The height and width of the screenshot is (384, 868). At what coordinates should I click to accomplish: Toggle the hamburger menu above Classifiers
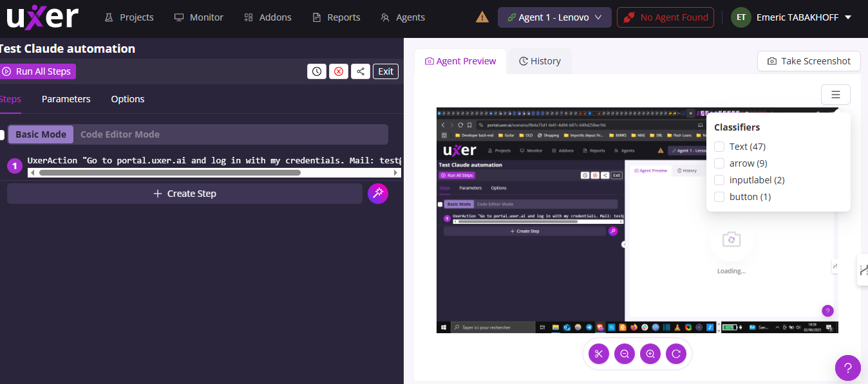[x=836, y=95]
